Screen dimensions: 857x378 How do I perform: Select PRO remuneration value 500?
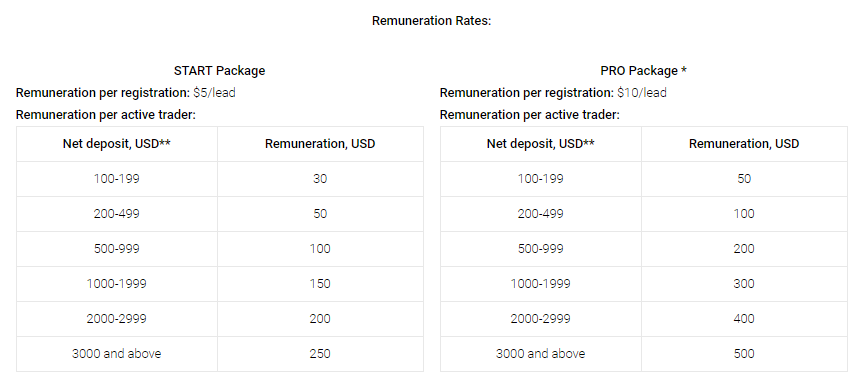(x=744, y=354)
